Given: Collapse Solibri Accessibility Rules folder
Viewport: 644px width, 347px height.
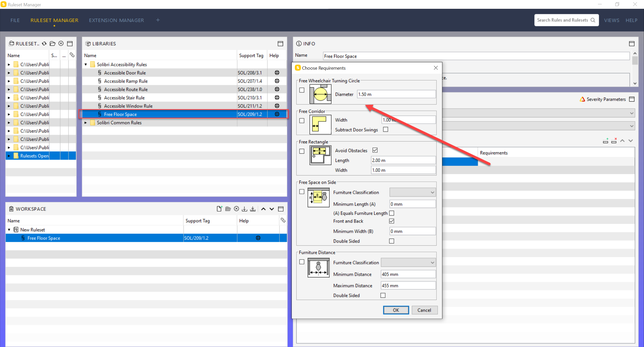Looking at the screenshot, I should [86, 64].
